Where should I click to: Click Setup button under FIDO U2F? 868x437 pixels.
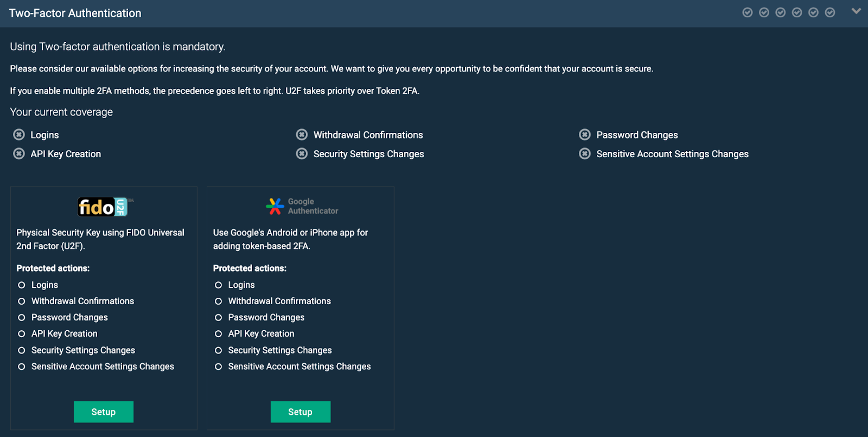click(x=104, y=412)
